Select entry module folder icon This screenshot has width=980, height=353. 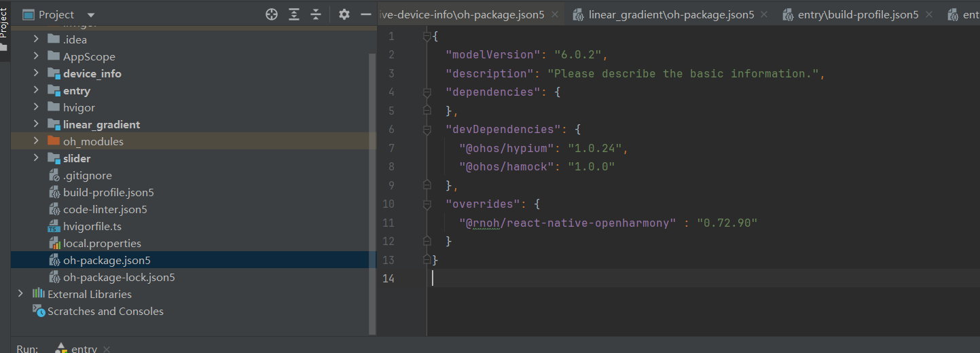(54, 90)
